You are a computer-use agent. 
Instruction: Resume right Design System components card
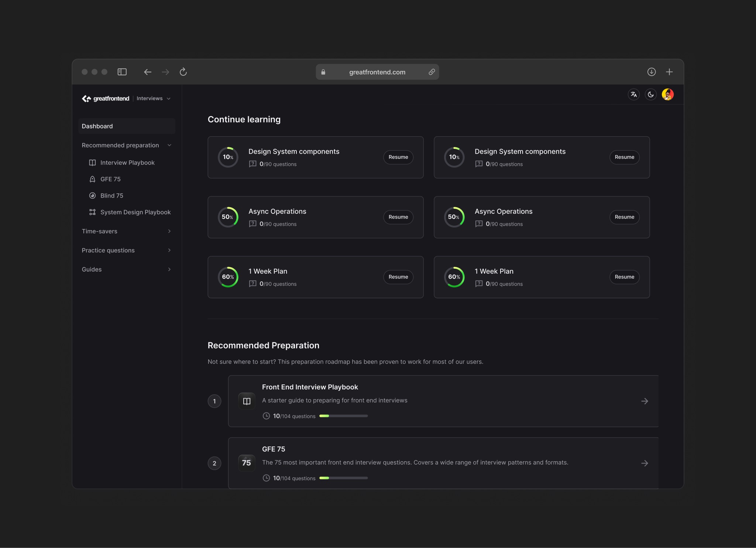(625, 157)
